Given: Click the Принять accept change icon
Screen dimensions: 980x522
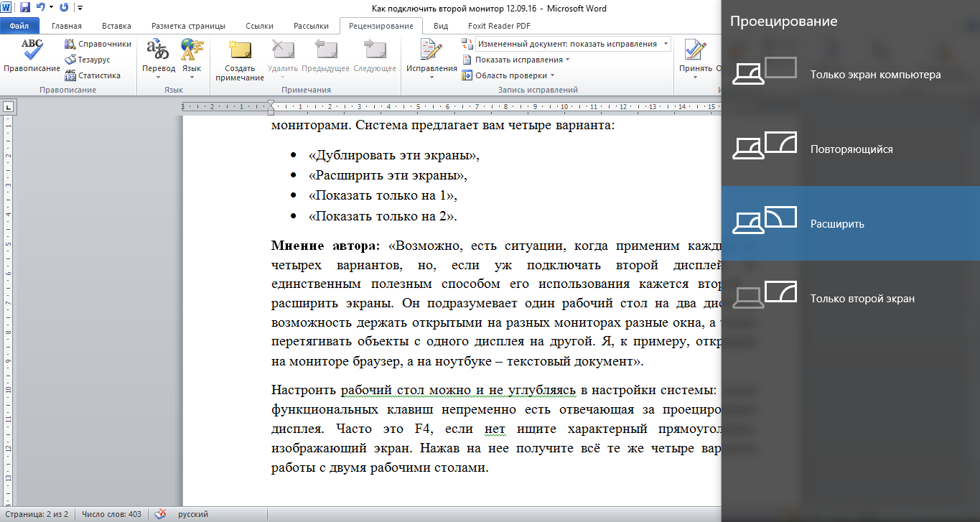Looking at the screenshot, I should [x=694, y=55].
